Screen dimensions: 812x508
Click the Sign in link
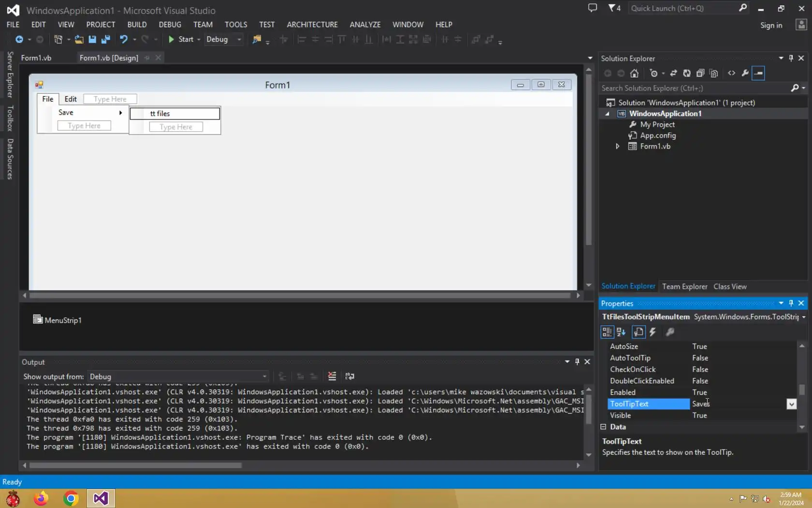pos(771,25)
